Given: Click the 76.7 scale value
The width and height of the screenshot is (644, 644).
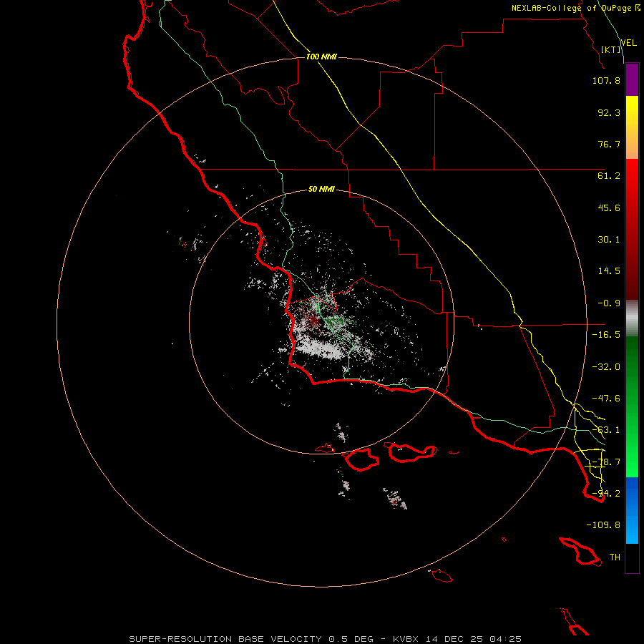Looking at the screenshot, I should point(609,144).
